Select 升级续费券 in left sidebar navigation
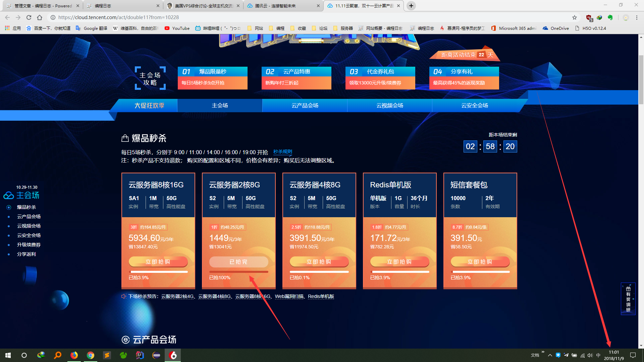This screenshot has height=362, width=644. [x=29, y=245]
